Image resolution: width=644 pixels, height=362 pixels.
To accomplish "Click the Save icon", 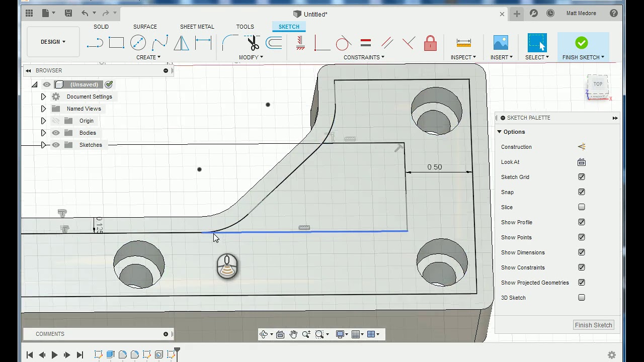I will 68,14.
